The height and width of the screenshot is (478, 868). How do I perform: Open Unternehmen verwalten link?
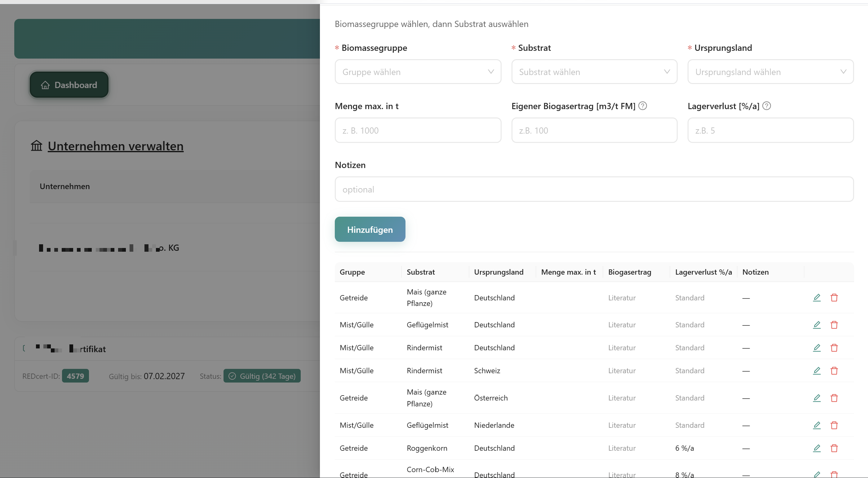pyautogui.click(x=115, y=146)
